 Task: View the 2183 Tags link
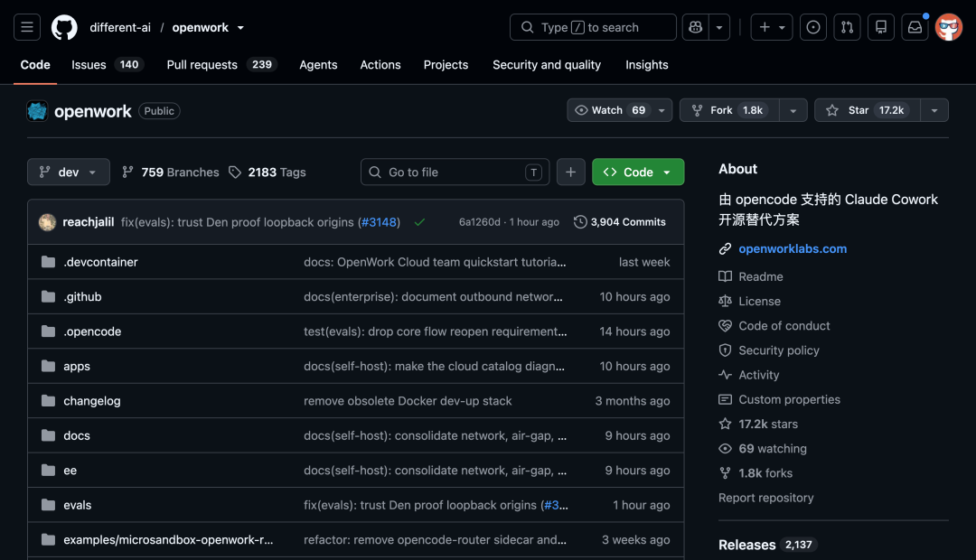[x=267, y=173]
